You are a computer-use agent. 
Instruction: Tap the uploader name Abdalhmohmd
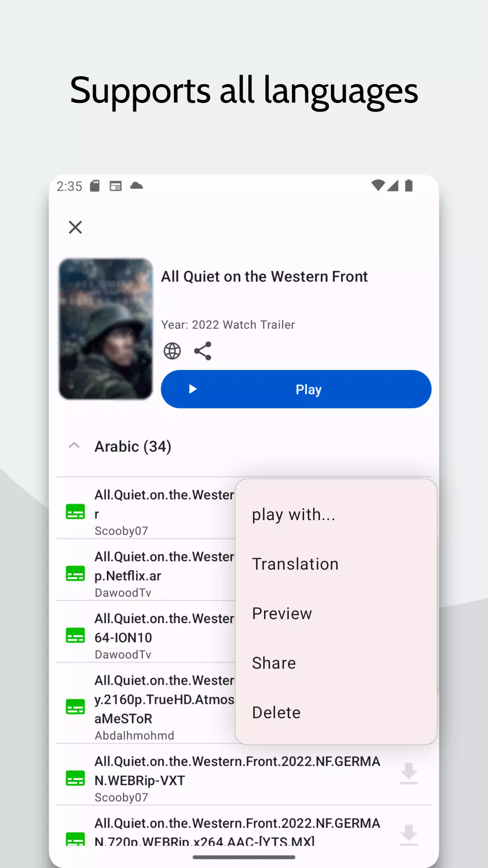pos(134,736)
